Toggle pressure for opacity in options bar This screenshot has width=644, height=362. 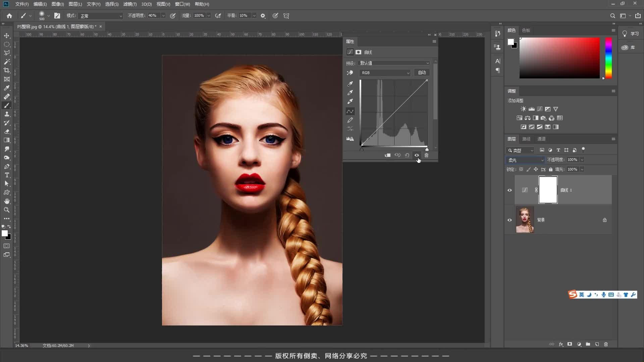173,16
